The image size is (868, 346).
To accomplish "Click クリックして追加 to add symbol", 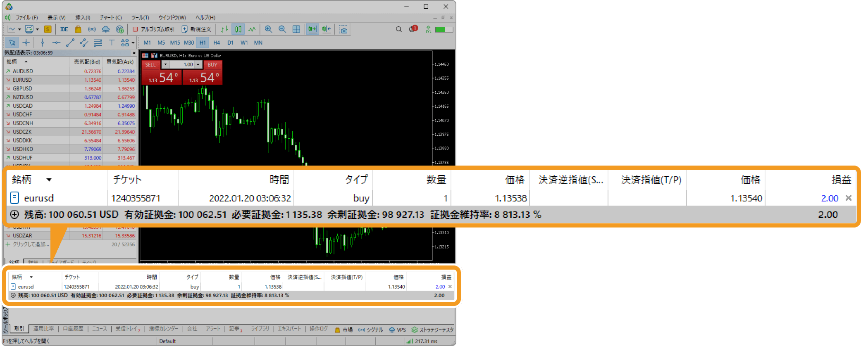I will coord(28,244).
